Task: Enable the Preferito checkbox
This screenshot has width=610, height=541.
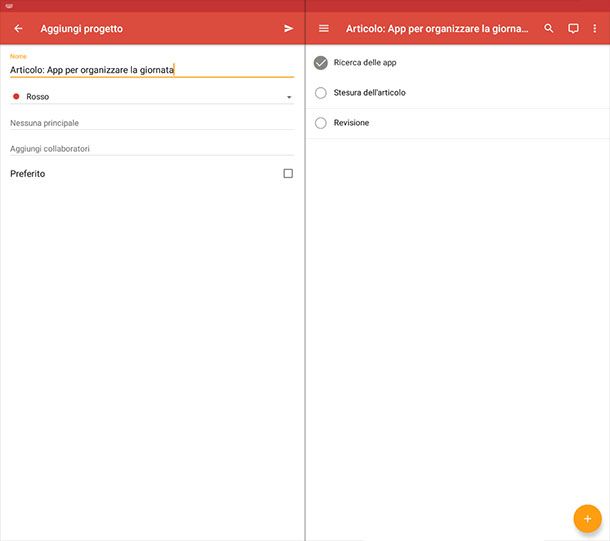Action: tap(288, 174)
